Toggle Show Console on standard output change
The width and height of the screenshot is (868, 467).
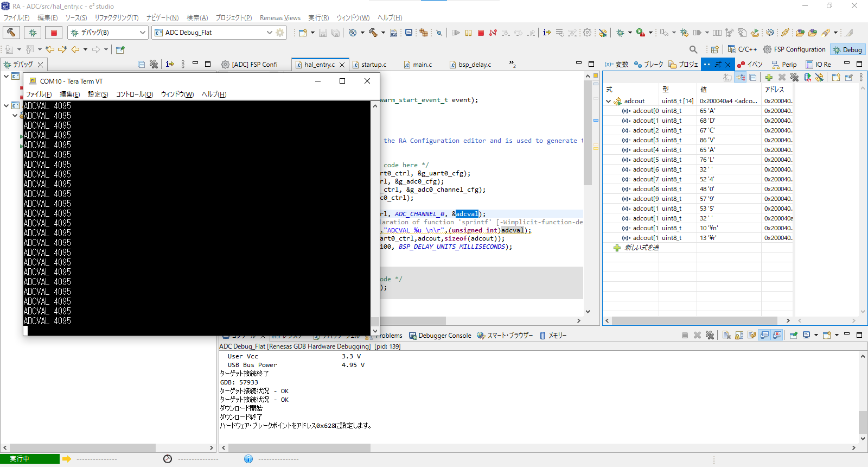[x=764, y=335]
